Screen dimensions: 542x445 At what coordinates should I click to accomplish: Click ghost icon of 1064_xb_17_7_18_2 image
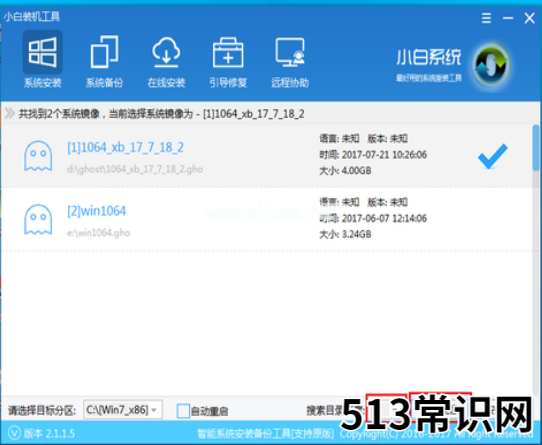point(38,156)
